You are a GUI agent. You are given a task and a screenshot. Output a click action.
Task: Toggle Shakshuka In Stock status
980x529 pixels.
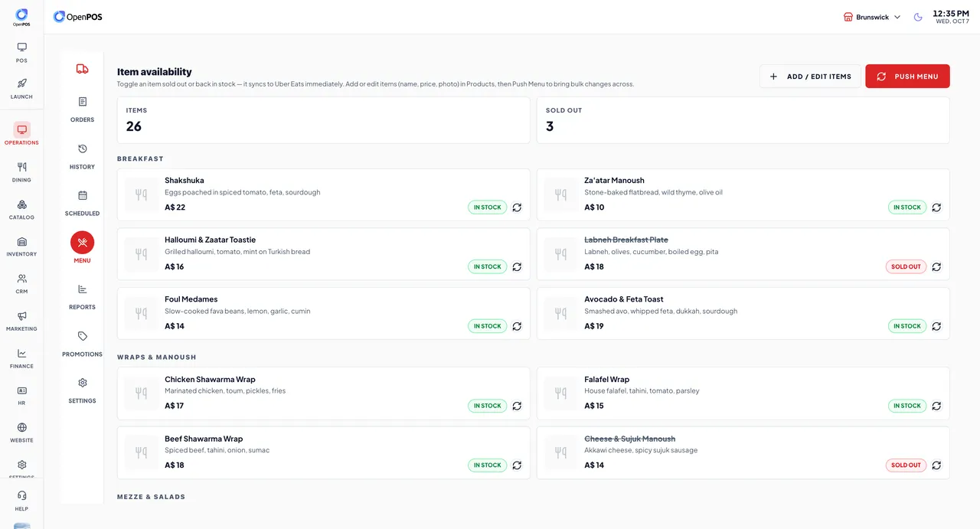tap(487, 207)
